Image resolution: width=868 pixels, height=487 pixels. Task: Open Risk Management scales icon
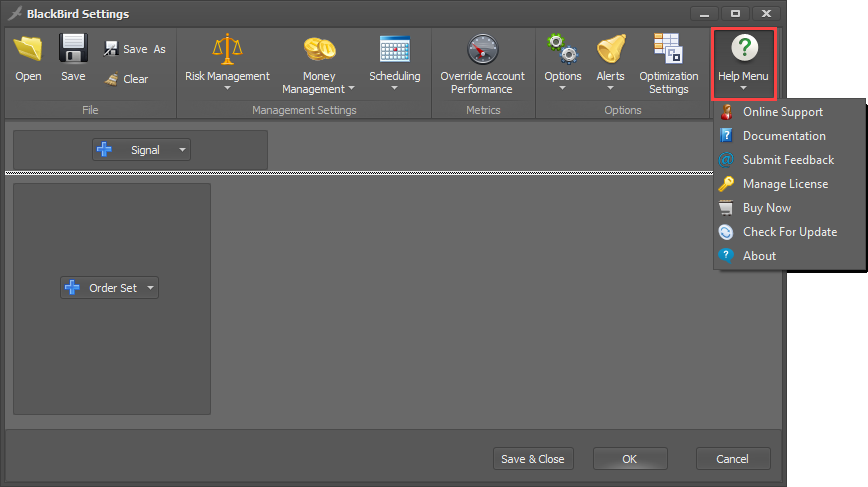coord(228,49)
